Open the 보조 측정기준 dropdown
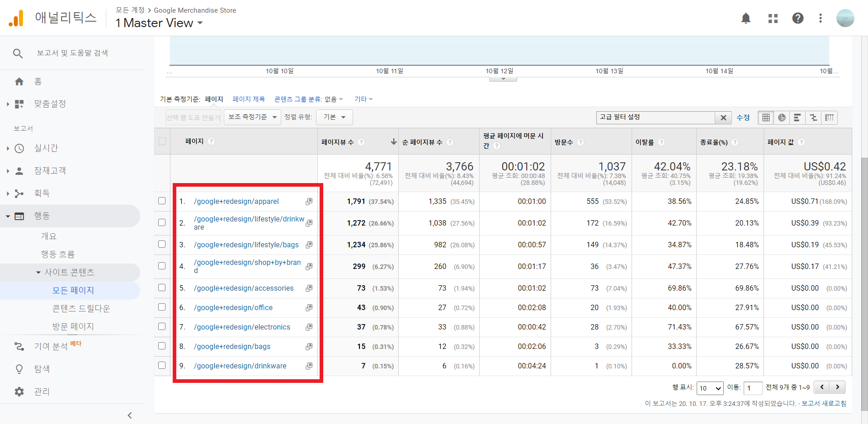Screen dimensions: 868x424 [252, 117]
